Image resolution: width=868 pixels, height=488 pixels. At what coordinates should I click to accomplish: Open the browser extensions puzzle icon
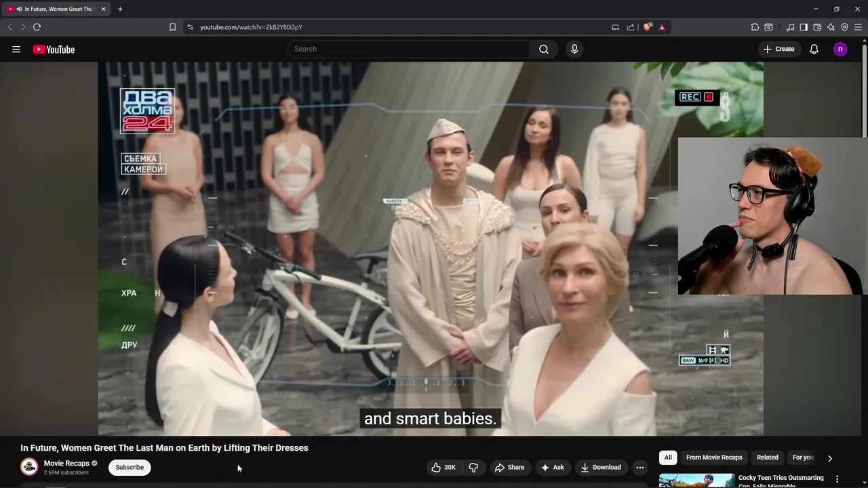(x=755, y=27)
